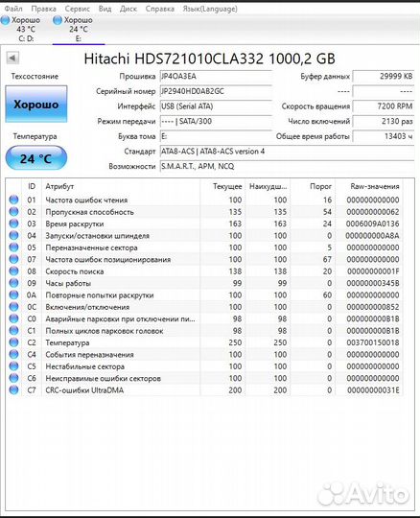Viewport: 420px width, 518px height.
Task: Click the power-on count value 2130 раз
Action: click(x=383, y=121)
